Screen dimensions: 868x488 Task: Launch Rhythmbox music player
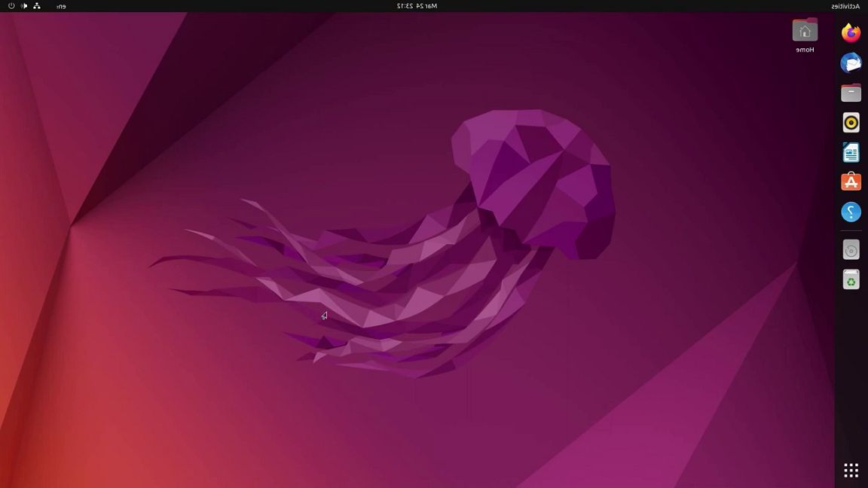[851, 123]
